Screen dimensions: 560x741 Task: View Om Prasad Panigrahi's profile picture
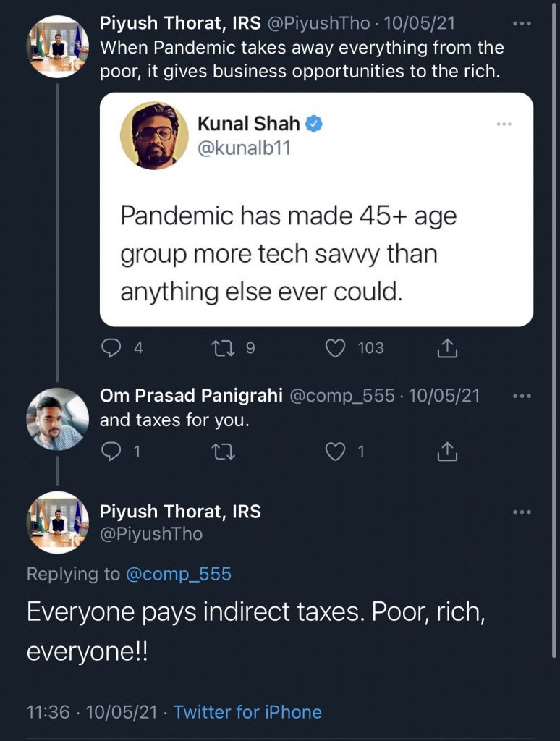(x=57, y=419)
